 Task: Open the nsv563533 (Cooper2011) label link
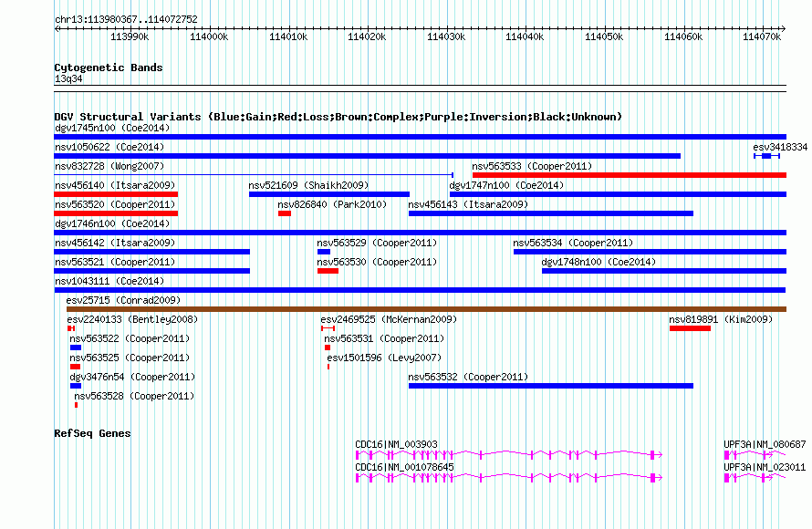[532, 166]
